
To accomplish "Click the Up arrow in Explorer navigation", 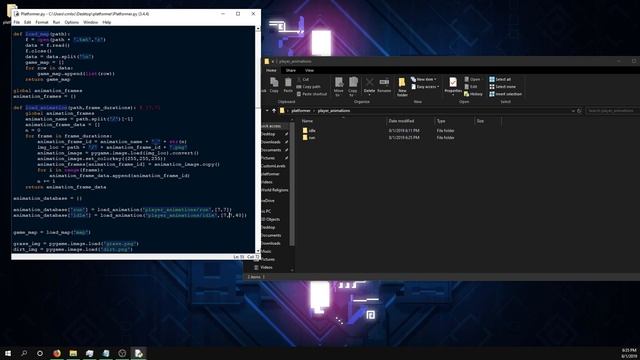I will click(274, 111).
